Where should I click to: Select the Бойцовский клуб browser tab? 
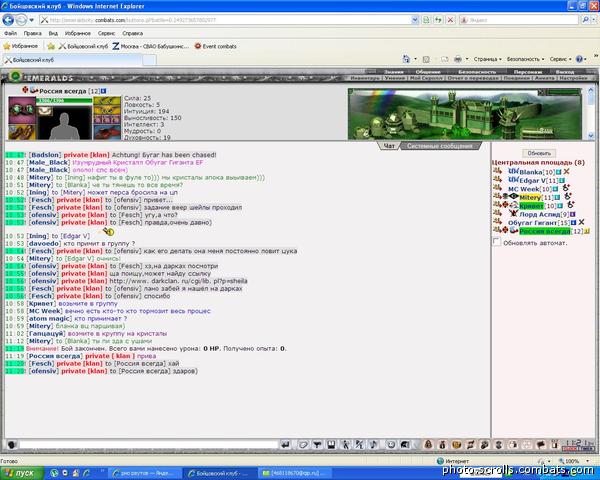click(73, 60)
